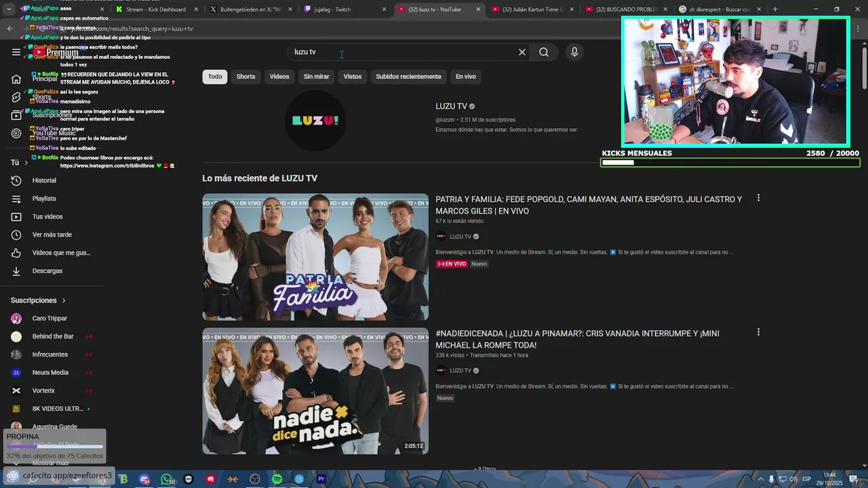Open the browser tab search dropdown arrow
The height and width of the screenshot is (488, 868).
click(9, 9)
